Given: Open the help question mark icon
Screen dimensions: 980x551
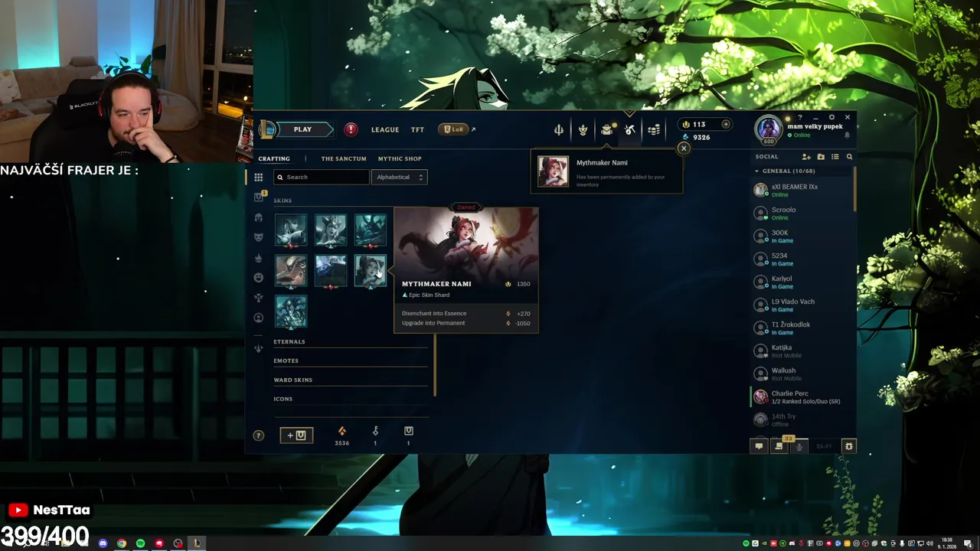Looking at the screenshot, I should (258, 435).
